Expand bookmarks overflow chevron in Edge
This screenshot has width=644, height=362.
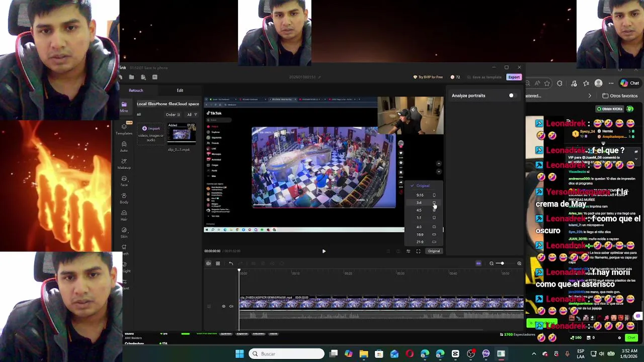590,96
